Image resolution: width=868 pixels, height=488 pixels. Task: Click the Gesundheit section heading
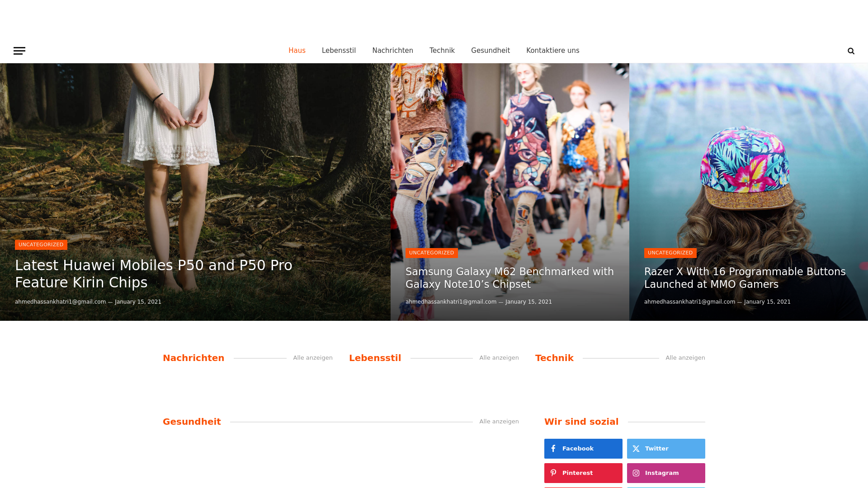click(x=192, y=422)
